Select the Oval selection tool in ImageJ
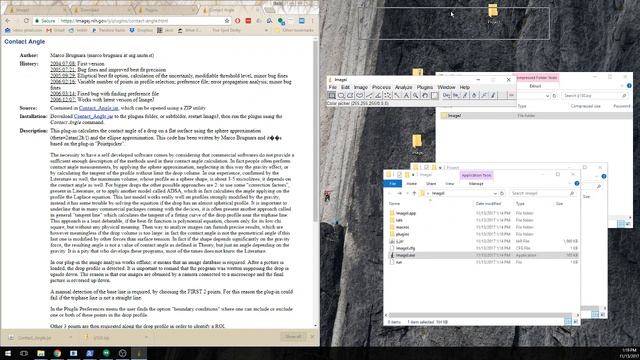The image size is (640, 360). [341, 96]
